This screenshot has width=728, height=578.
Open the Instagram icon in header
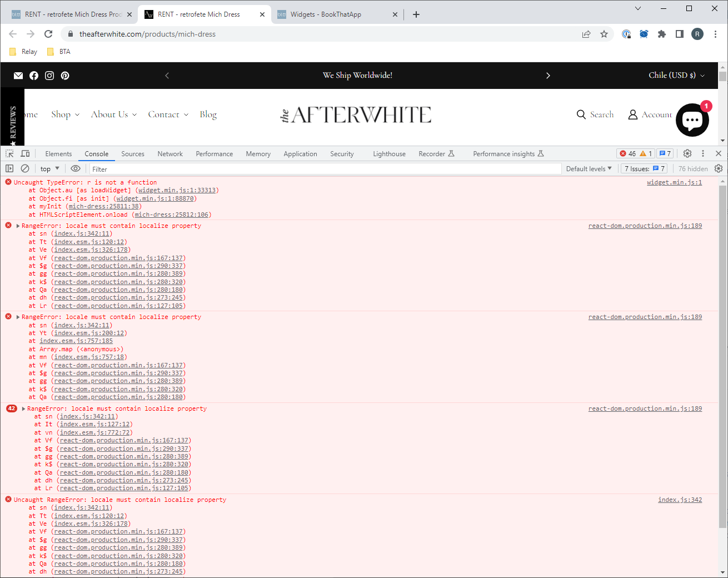click(49, 76)
